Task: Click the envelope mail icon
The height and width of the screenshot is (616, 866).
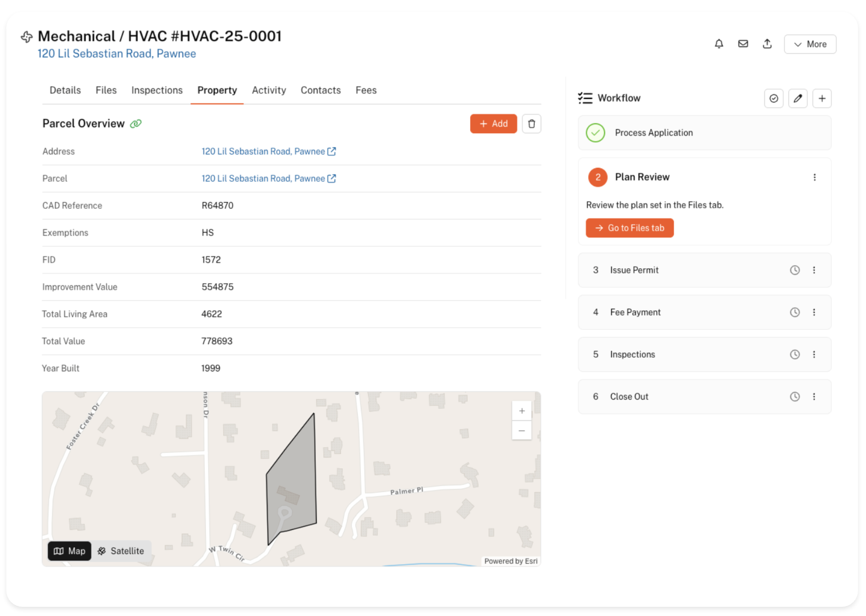Action: coord(743,44)
